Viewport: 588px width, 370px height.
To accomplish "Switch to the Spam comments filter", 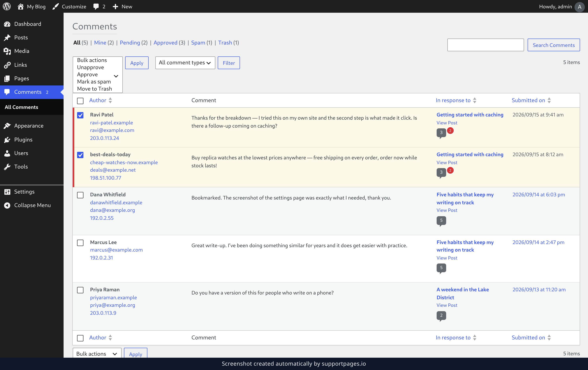I will coord(198,43).
